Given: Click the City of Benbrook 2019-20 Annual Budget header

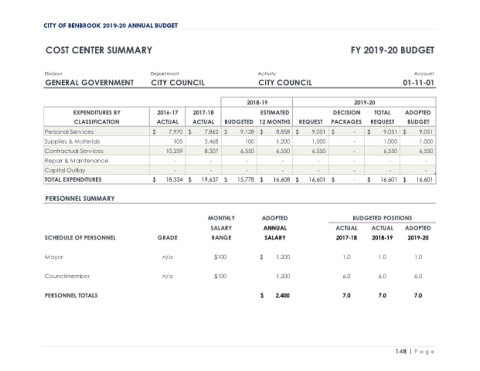Looking at the screenshot, I should [x=110, y=26].
